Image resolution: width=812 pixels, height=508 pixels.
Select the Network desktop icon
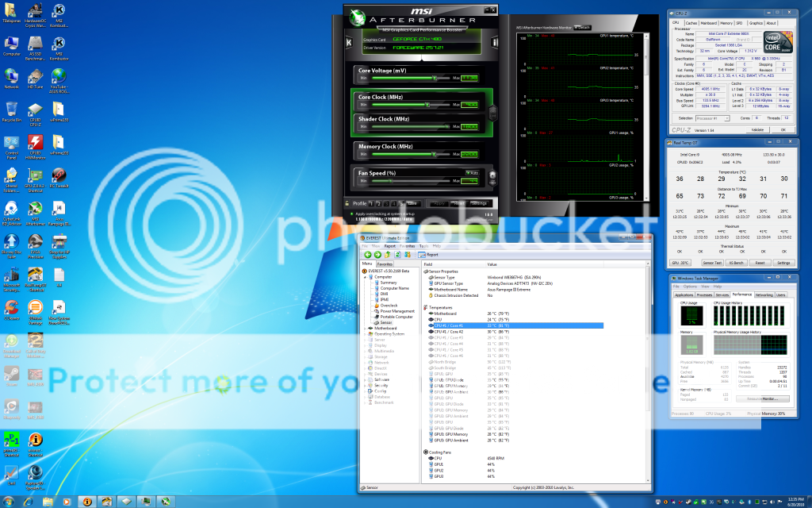[11, 79]
